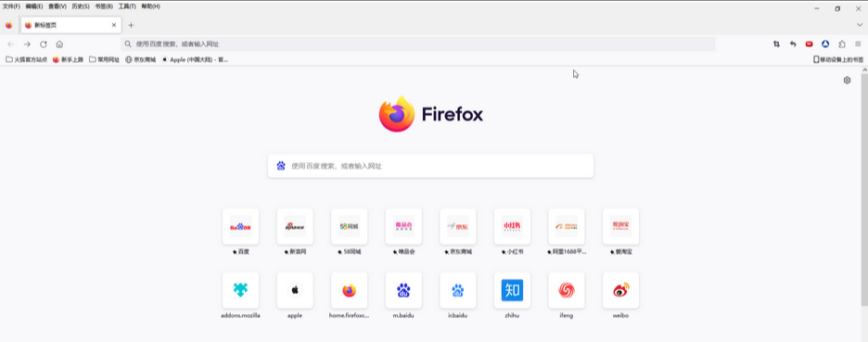Image resolution: width=868 pixels, height=342 pixels.
Task: Open the 工具(T) menu
Action: point(127,6)
